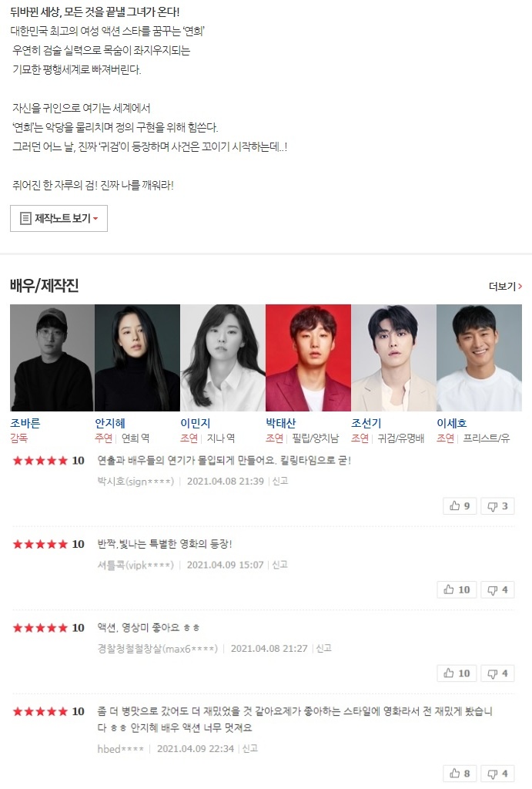Dislike the hbed**** review
This screenshot has height=789, width=532.
click(x=497, y=773)
